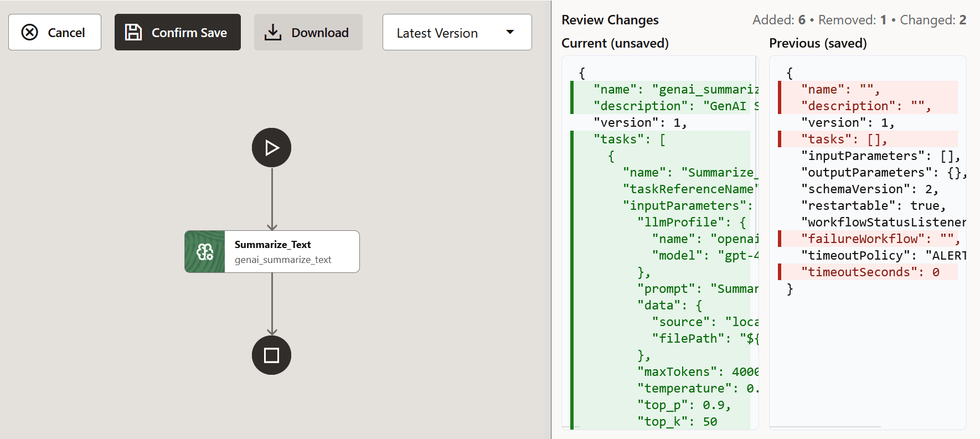Click the Current (unsaved) label
Image resolution: width=980 pixels, height=439 pixels.
615,43
